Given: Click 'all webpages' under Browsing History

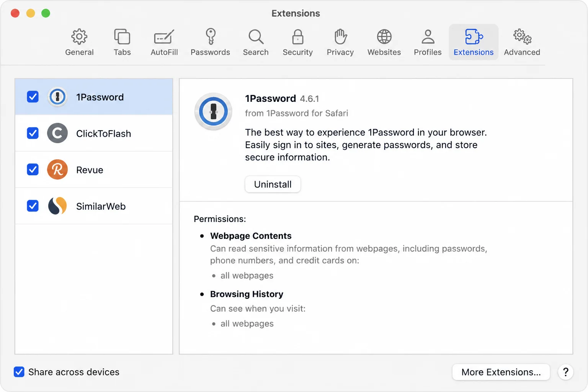Looking at the screenshot, I should (x=247, y=323).
